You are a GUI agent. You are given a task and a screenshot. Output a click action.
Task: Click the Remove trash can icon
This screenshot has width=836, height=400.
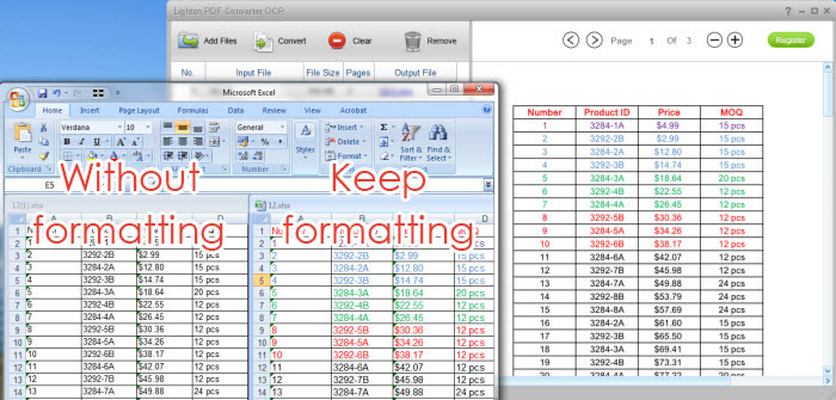pyautogui.click(x=413, y=41)
